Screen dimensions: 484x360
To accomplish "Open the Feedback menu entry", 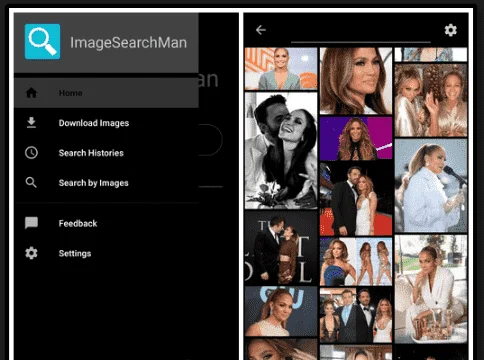I will [x=106, y=223].
